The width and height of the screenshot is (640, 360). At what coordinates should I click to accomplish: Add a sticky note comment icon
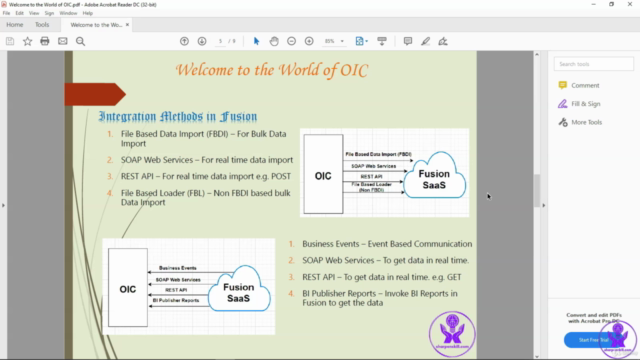click(407, 41)
